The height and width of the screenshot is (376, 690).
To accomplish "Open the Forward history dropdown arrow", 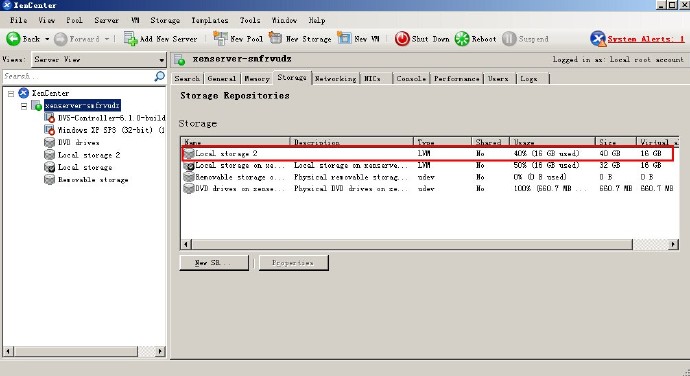I will coord(106,39).
